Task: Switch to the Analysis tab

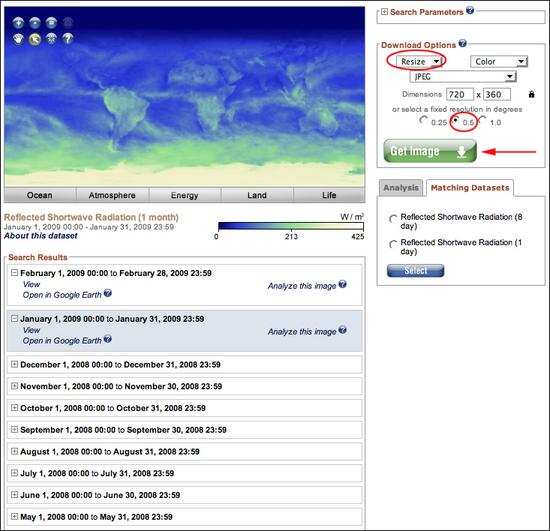Action: [x=401, y=188]
